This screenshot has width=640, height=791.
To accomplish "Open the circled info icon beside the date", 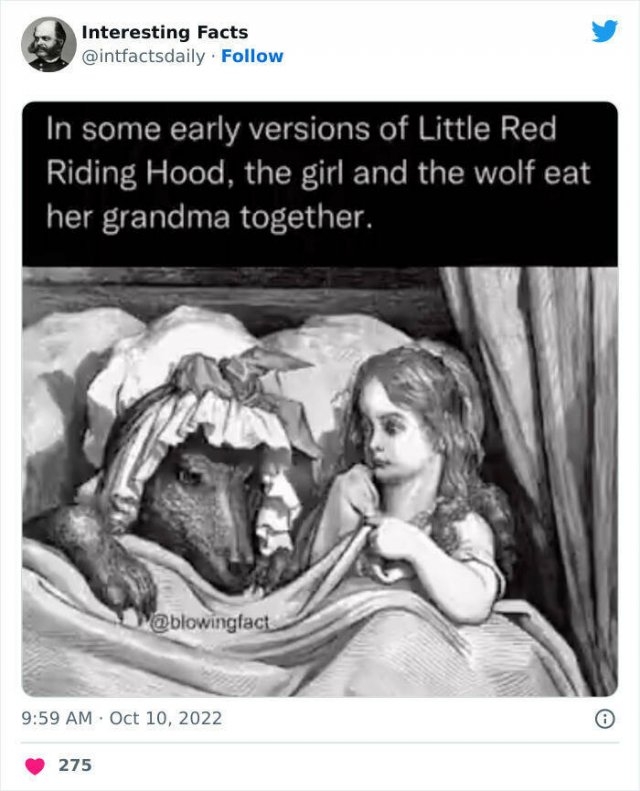I will click(x=605, y=719).
